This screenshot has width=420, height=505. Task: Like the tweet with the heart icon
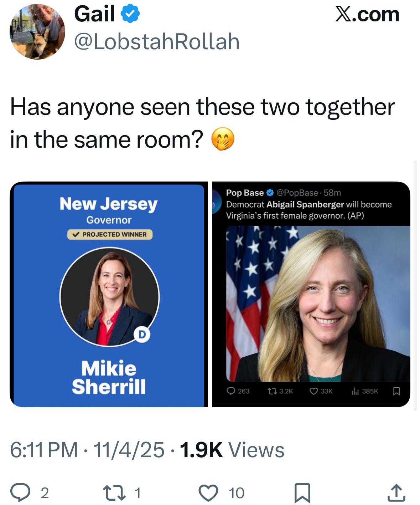pos(208,493)
